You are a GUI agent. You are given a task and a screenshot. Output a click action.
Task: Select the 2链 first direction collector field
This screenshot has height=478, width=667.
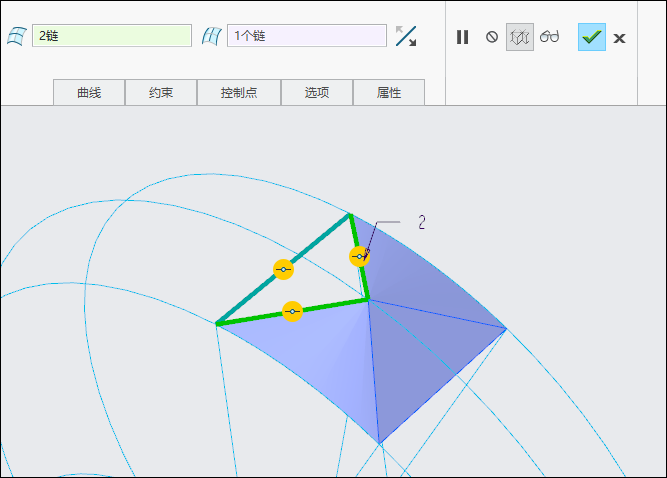(112, 36)
